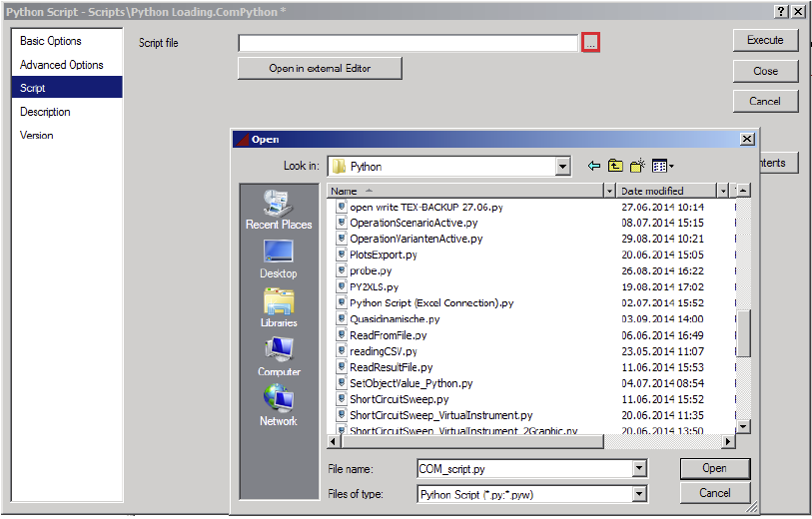
Task: Open Network shortcut in places bar
Action: (279, 405)
